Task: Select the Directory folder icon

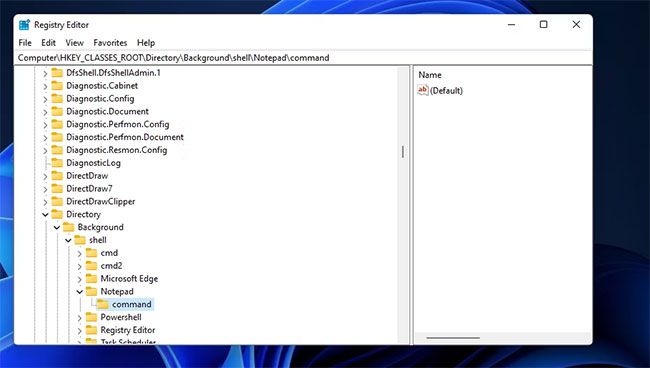Action: tap(57, 214)
